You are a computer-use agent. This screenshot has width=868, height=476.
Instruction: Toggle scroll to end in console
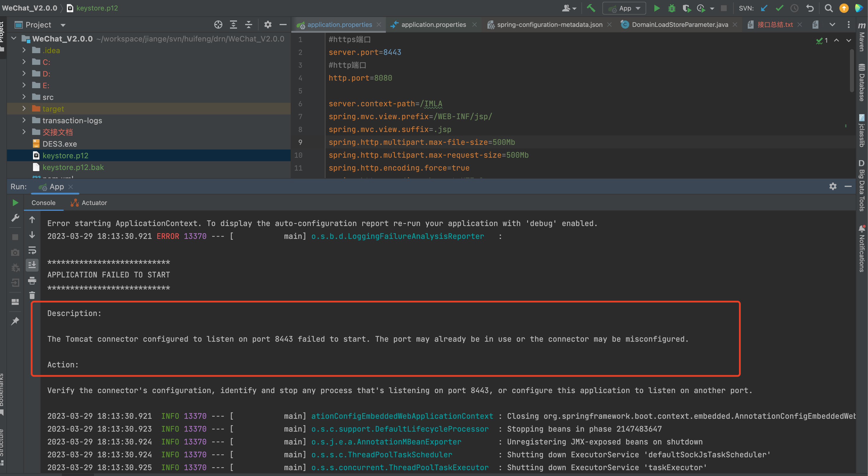[x=32, y=265]
